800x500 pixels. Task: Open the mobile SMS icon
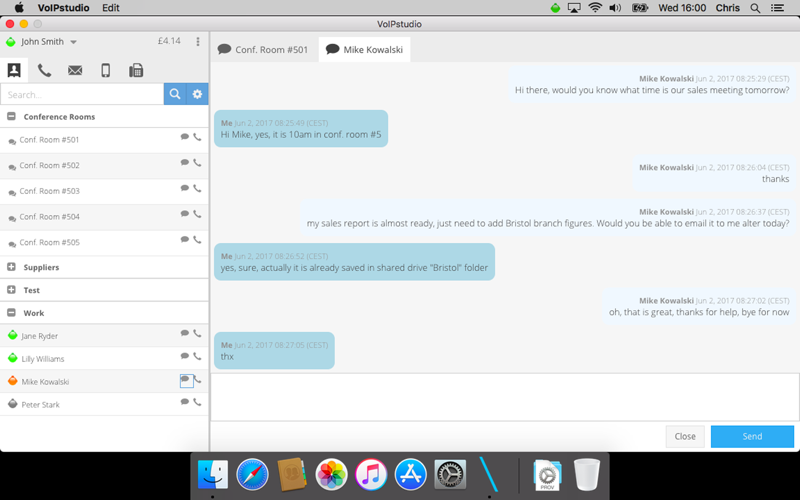(106, 70)
